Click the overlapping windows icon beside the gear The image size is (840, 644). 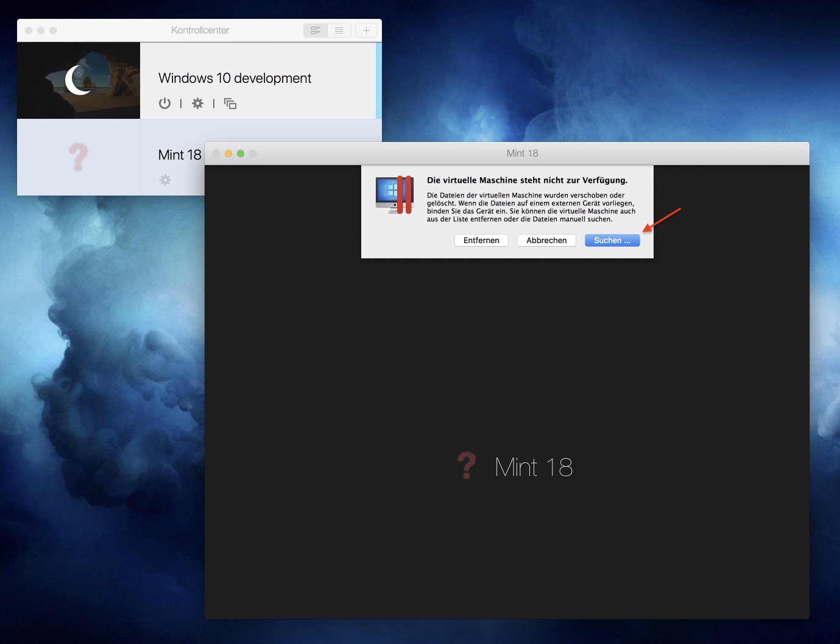[230, 104]
